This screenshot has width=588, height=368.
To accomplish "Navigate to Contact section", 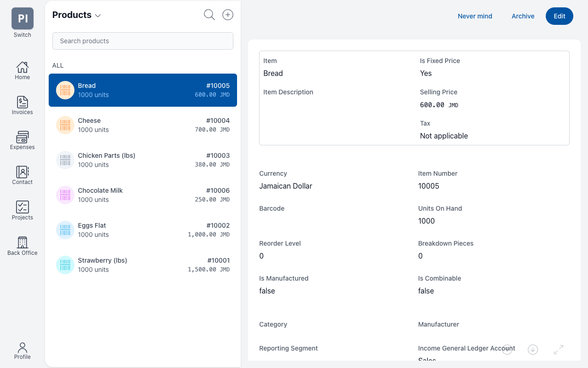I will 22,175.
